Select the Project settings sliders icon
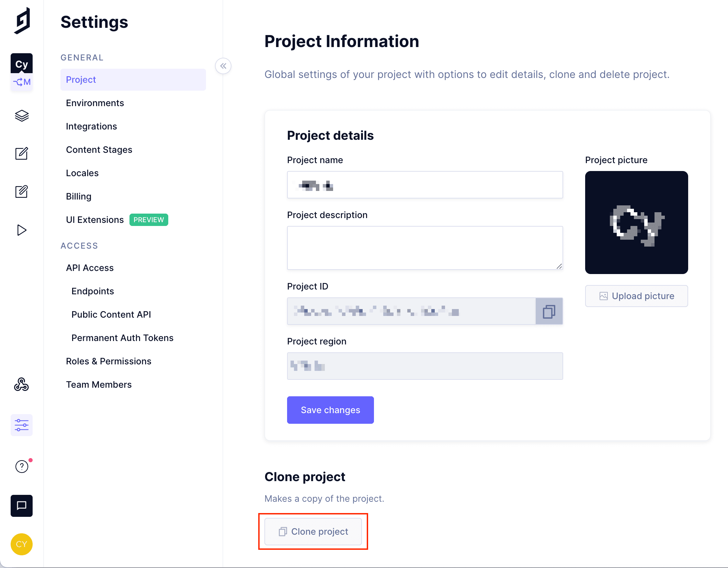 [22, 425]
